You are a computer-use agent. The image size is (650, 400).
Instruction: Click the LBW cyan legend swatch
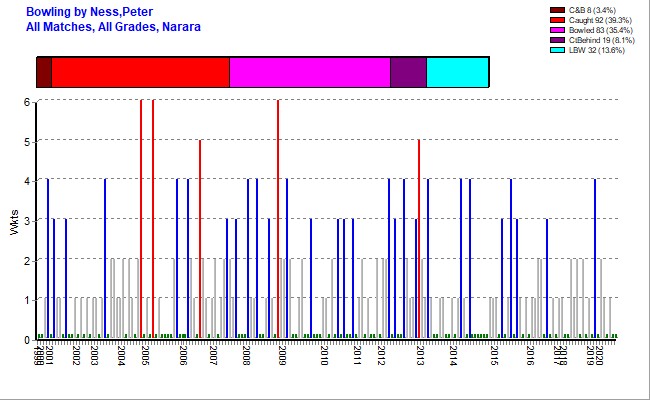(558, 49)
